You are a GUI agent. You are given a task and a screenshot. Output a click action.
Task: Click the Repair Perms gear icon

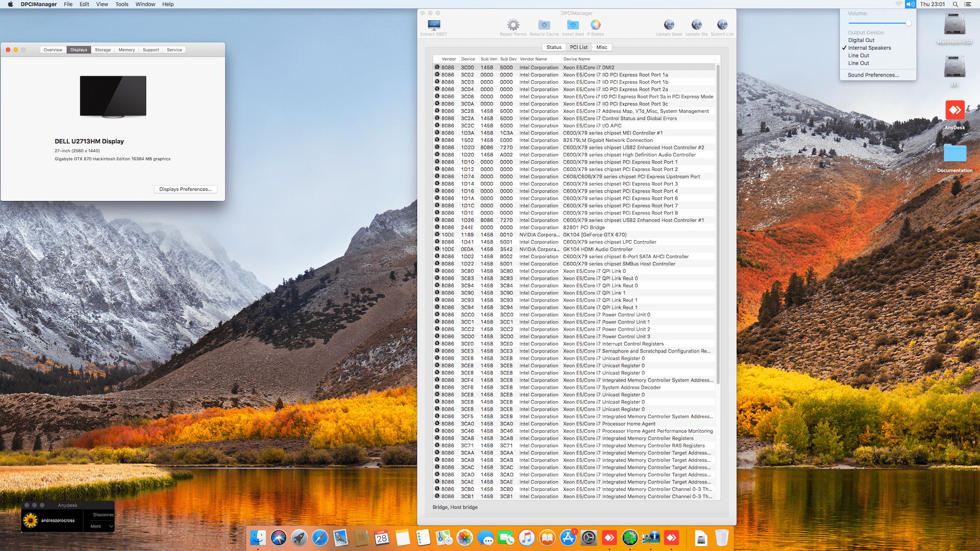pos(513,24)
